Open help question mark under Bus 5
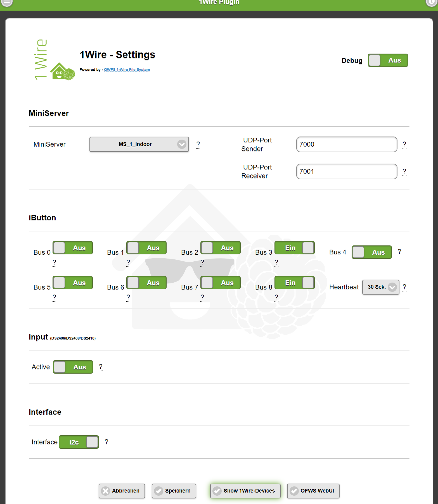This screenshot has width=438, height=504. [55, 298]
